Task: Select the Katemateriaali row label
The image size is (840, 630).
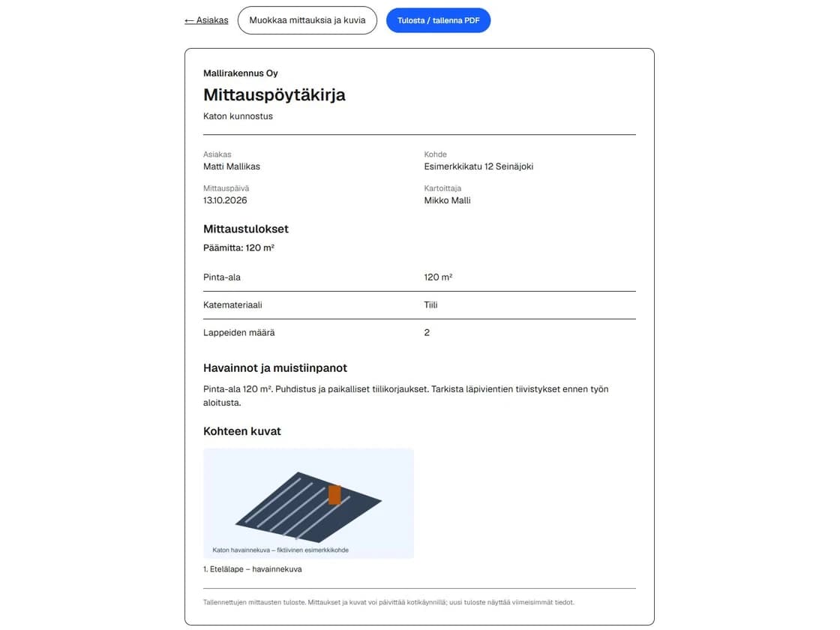Action: point(232,304)
